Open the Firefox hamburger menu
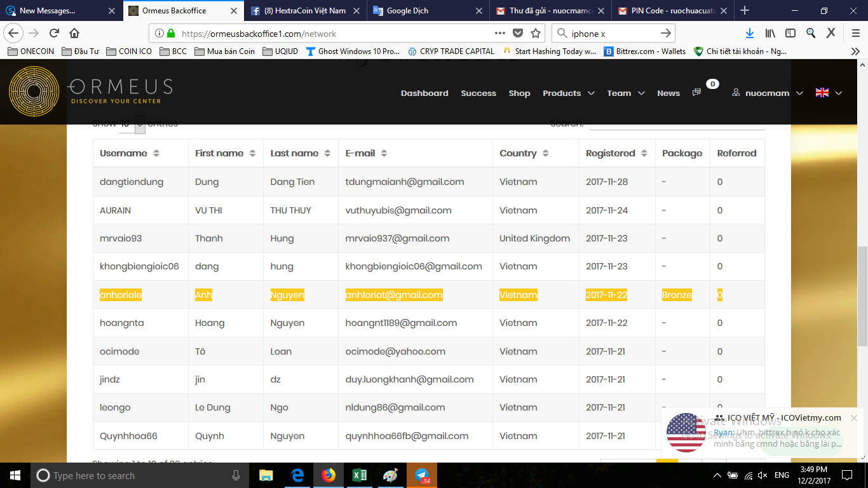The width and height of the screenshot is (868, 488). click(x=855, y=33)
